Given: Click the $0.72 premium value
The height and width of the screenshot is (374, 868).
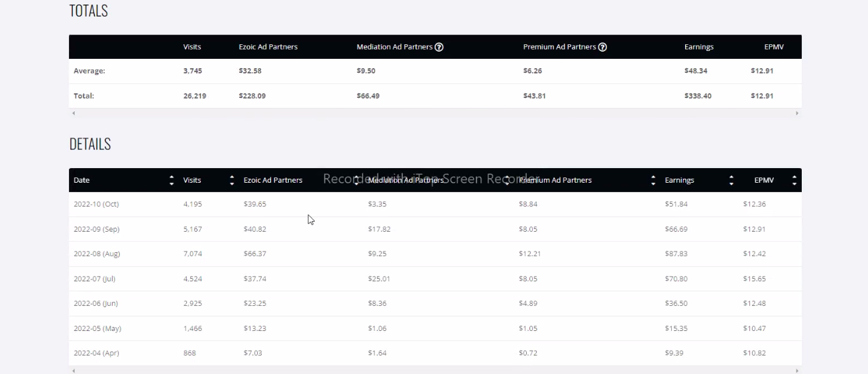Looking at the screenshot, I should coord(528,353).
